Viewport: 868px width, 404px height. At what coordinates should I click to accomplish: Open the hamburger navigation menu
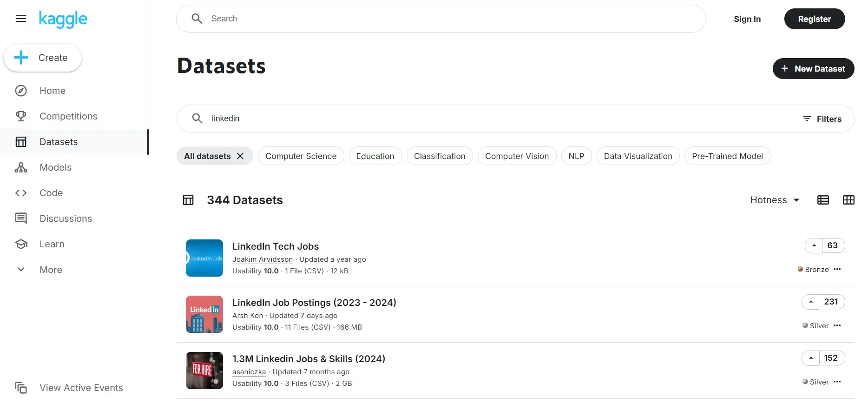click(21, 19)
